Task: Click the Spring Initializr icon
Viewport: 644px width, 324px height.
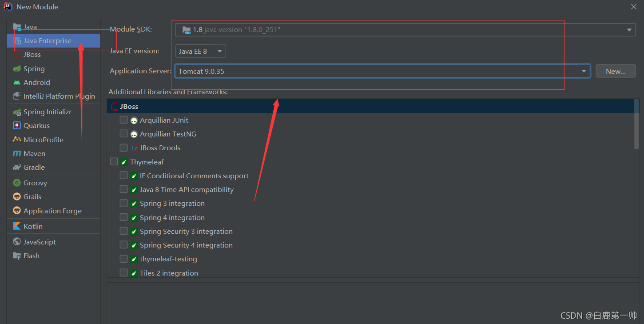Action: click(x=17, y=112)
